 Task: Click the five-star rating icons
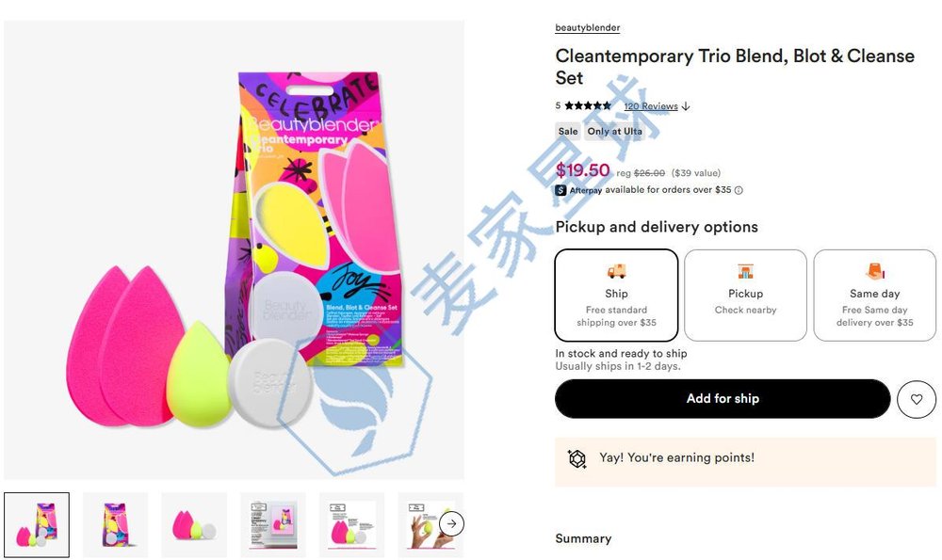[x=589, y=105]
